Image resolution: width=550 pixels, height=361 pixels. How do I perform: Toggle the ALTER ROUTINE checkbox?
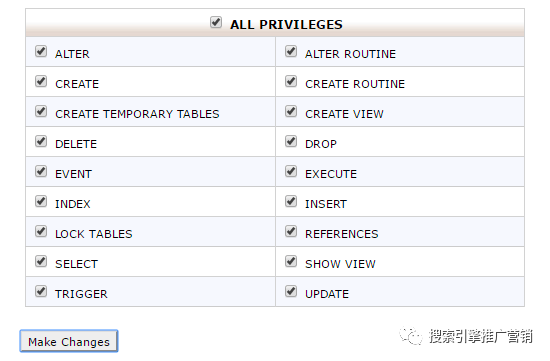pos(291,52)
